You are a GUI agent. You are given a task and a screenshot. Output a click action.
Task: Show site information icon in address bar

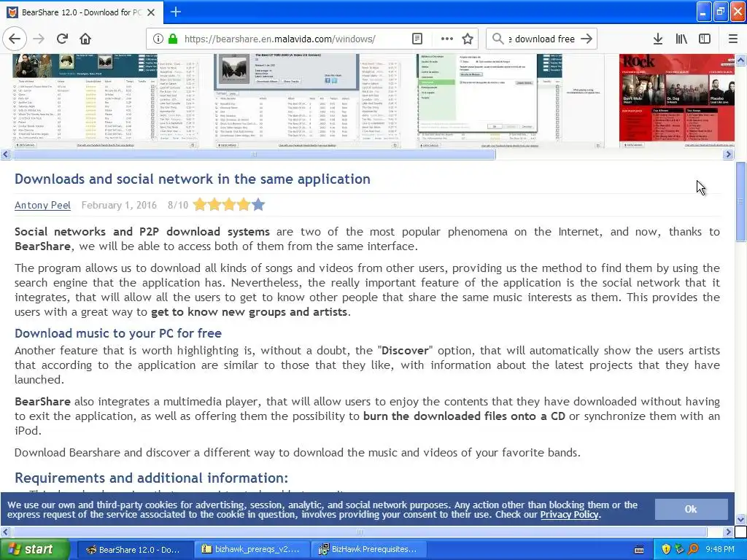[x=158, y=39]
